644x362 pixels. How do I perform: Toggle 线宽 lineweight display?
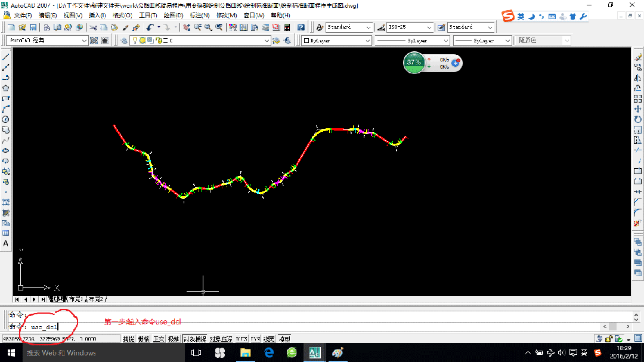pos(269,339)
